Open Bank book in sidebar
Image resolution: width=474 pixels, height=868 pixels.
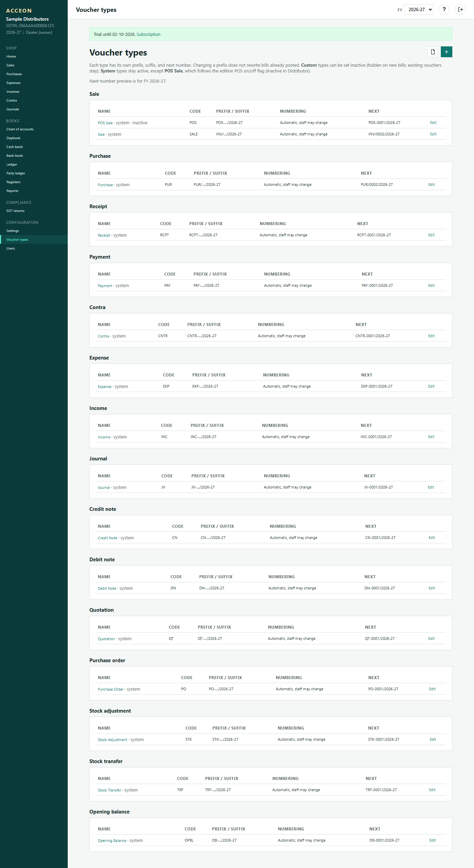pos(15,156)
